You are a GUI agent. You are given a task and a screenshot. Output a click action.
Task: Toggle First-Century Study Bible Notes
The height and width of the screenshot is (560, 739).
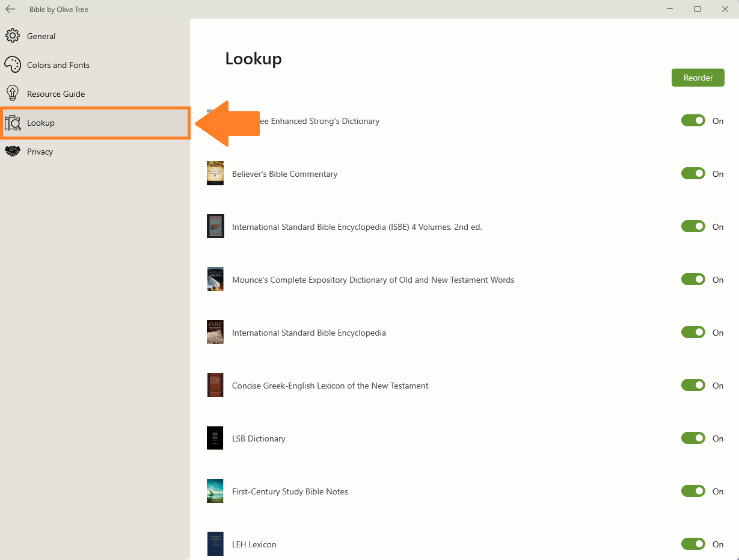(x=693, y=491)
